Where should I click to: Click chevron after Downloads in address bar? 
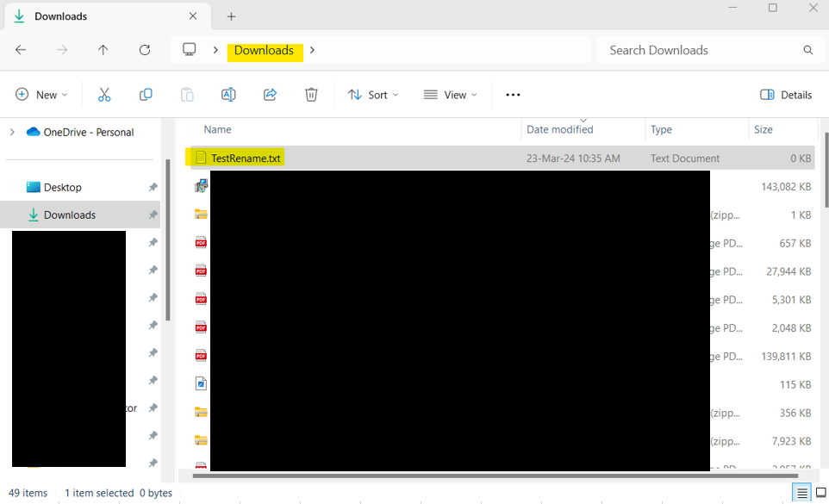312,50
